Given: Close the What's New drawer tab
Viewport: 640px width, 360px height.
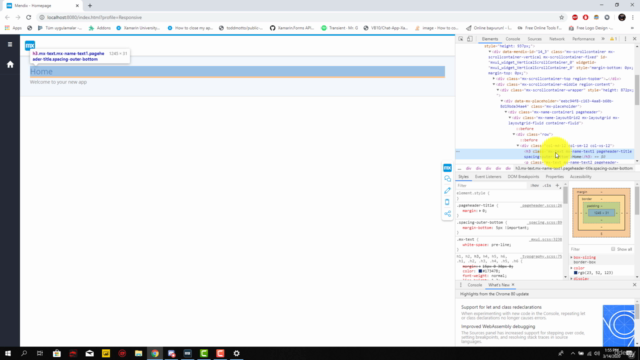Looking at the screenshot, I should (513, 285).
